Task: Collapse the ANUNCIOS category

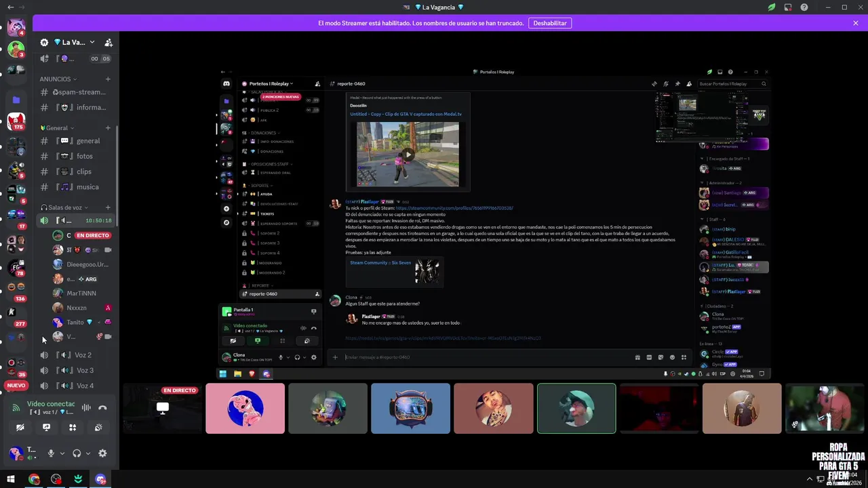Action: tap(58, 79)
